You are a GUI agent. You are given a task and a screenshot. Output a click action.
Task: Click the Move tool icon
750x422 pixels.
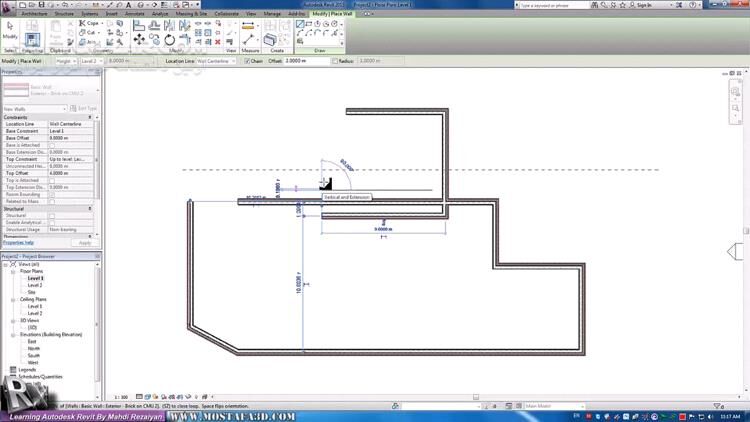point(139,38)
